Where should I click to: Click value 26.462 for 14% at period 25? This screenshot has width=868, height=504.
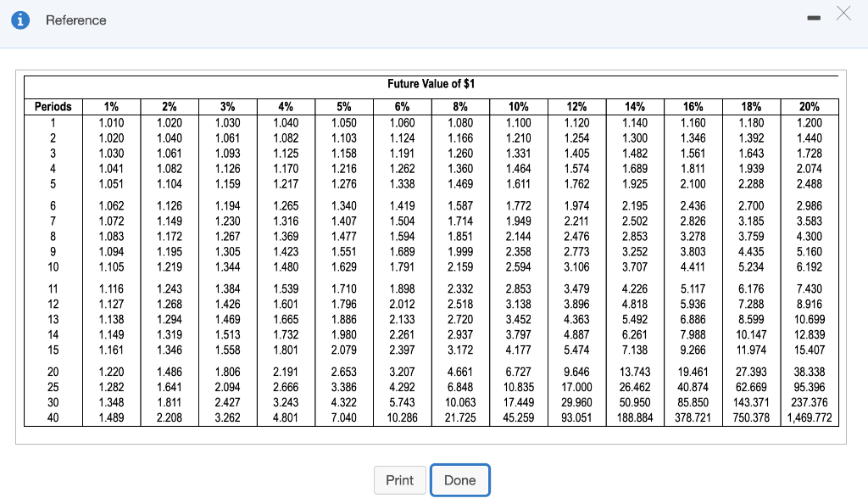[x=635, y=387]
